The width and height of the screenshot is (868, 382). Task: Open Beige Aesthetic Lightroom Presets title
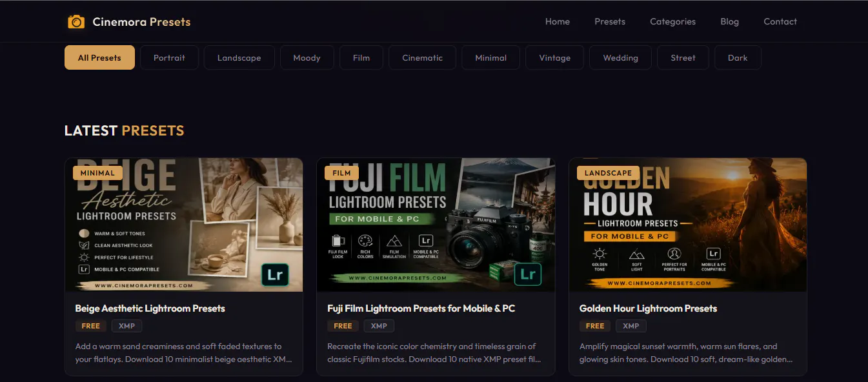[150, 308]
